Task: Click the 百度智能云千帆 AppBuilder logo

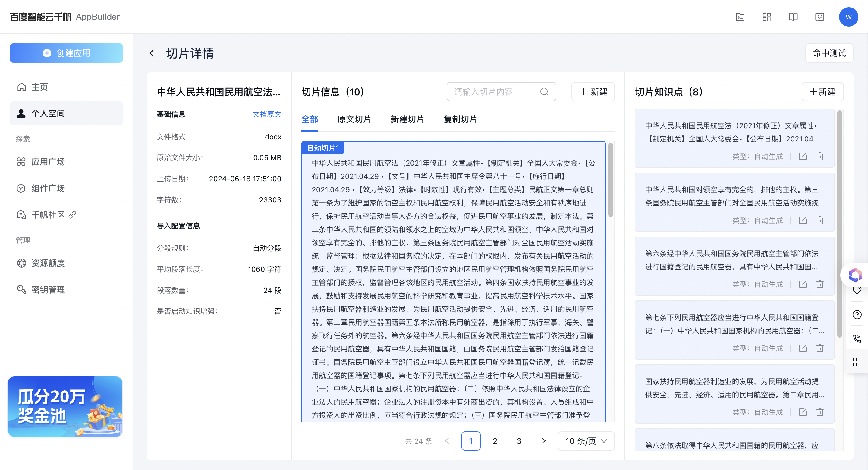Action: (65, 17)
